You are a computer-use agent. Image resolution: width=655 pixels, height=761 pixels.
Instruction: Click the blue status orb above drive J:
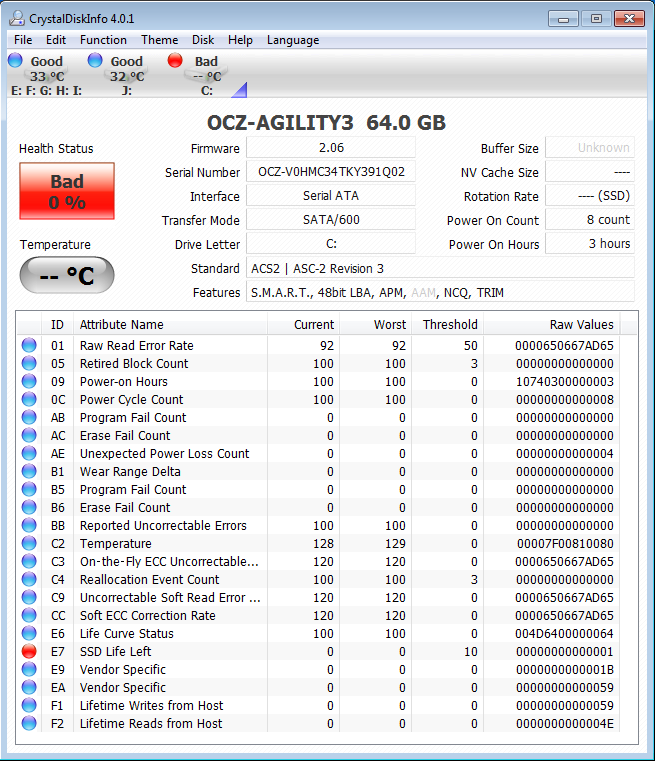(95, 60)
